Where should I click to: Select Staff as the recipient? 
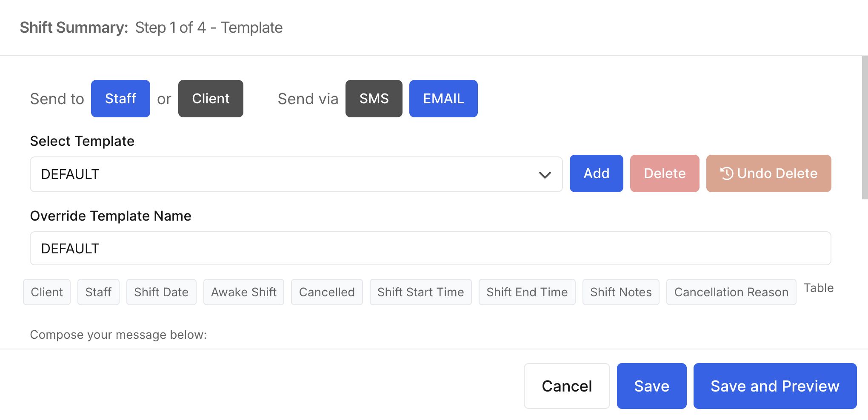coord(120,99)
